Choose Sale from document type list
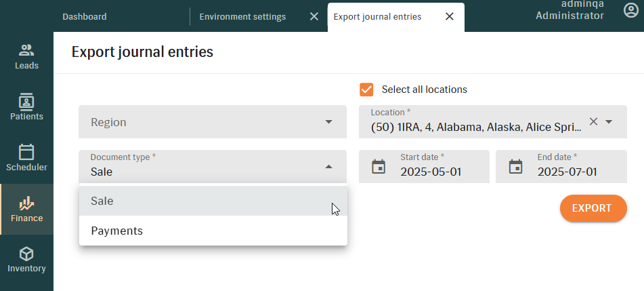Image resolution: width=644 pixels, height=291 pixels. (x=213, y=201)
